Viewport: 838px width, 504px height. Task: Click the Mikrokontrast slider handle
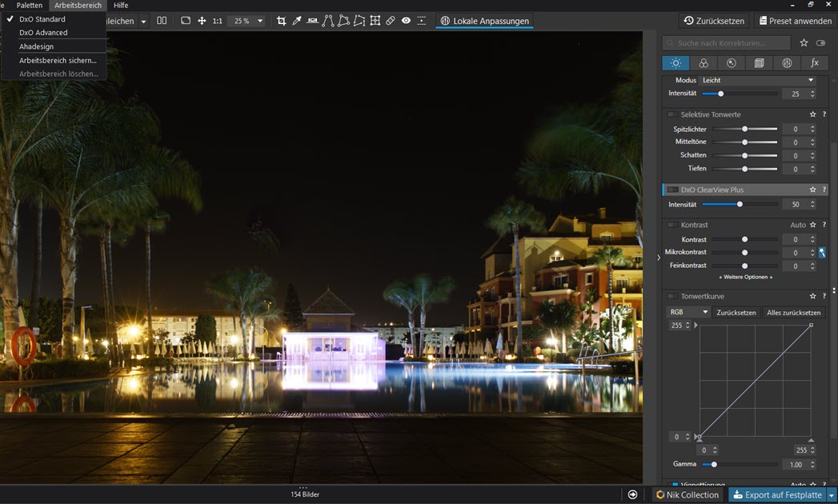(x=744, y=252)
